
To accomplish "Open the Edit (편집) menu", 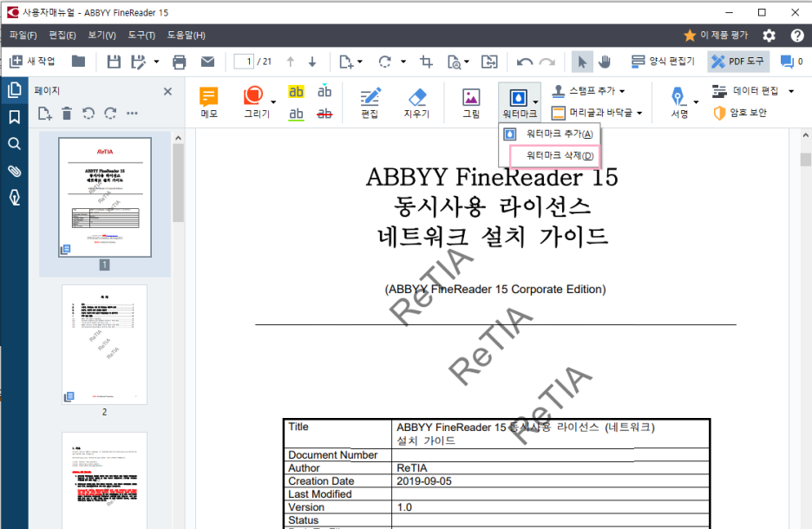I will point(62,36).
